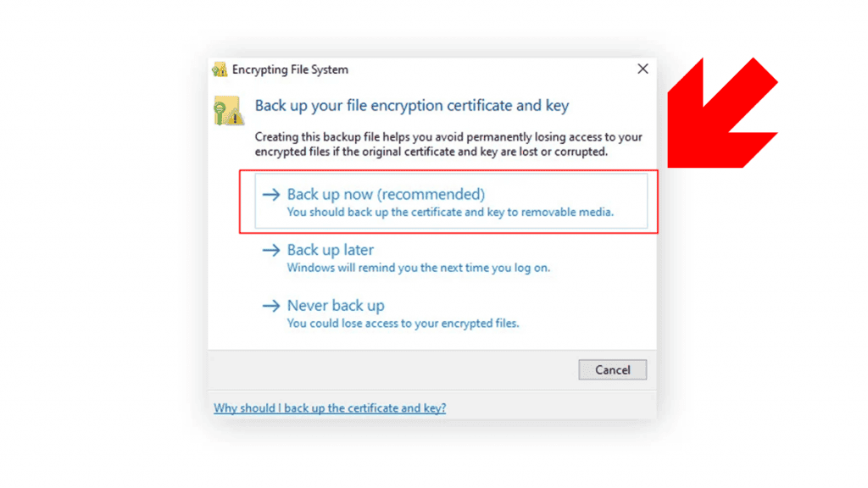Click the "Encrypting File System" window title text

coord(290,69)
